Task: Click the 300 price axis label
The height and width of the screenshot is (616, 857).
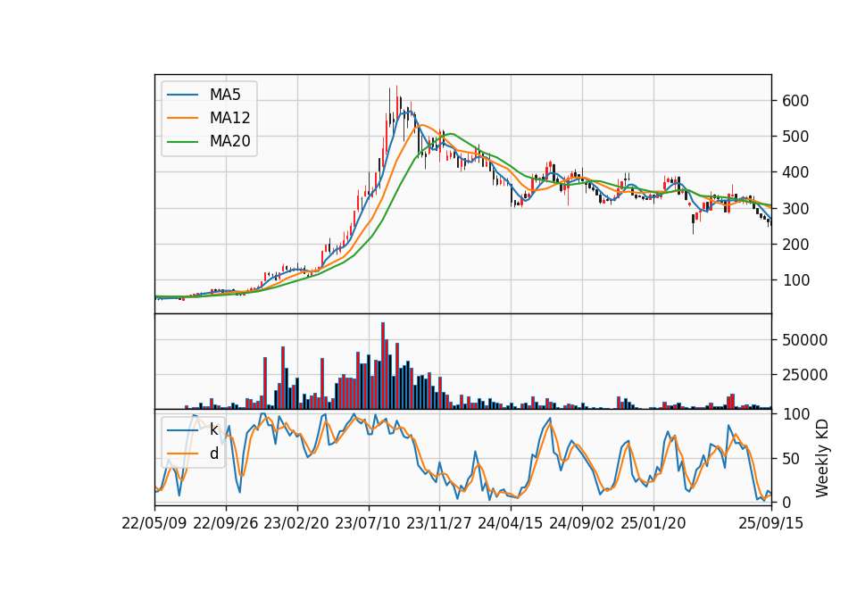Action: tap(795, 209)
